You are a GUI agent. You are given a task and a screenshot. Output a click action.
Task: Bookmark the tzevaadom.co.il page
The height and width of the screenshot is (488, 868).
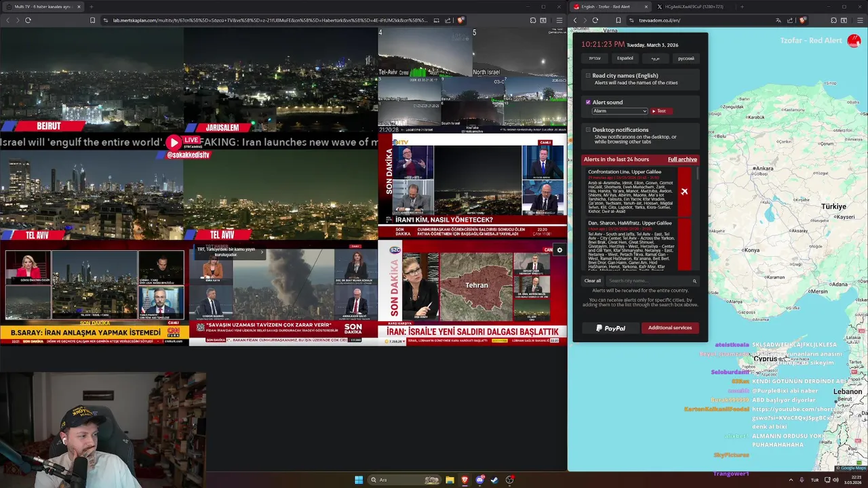(x=618, y=20)
